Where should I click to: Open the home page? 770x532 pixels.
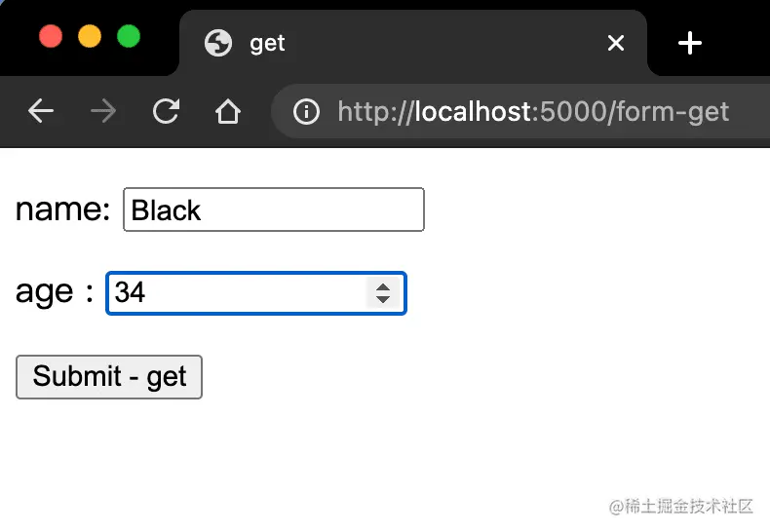[x=228, y=111]
